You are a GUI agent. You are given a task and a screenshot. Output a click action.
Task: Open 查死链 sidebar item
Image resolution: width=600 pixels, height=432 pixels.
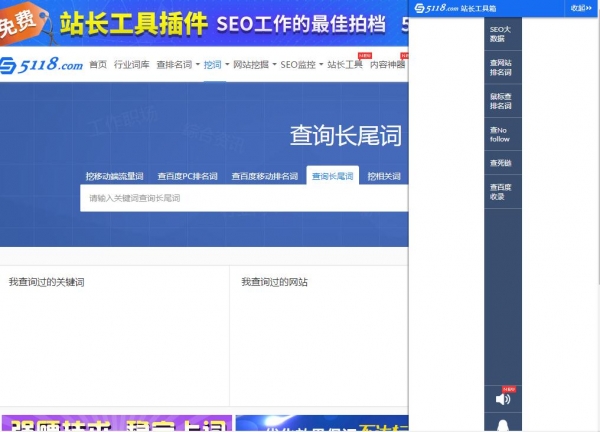point(503,163)
